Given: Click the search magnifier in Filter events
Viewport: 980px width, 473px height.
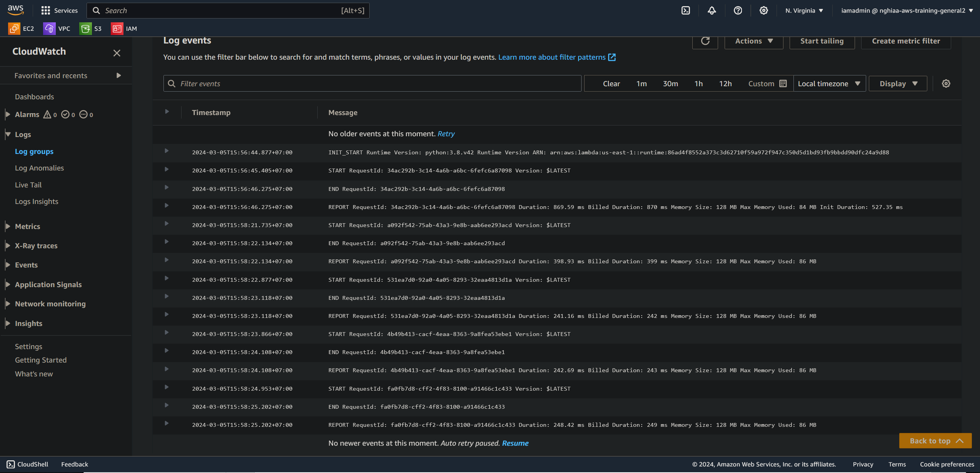Looking at the screenshot, I should coord(172,84).
